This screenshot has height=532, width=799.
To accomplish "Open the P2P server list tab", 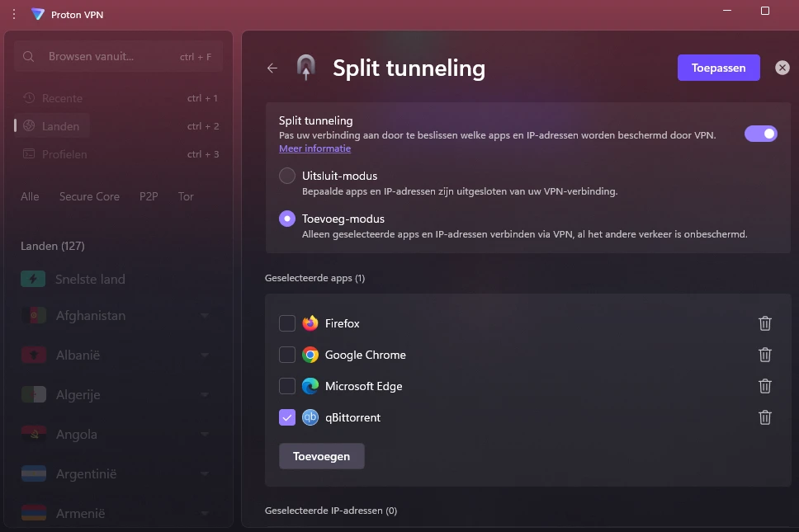I will tap(149, 196).
